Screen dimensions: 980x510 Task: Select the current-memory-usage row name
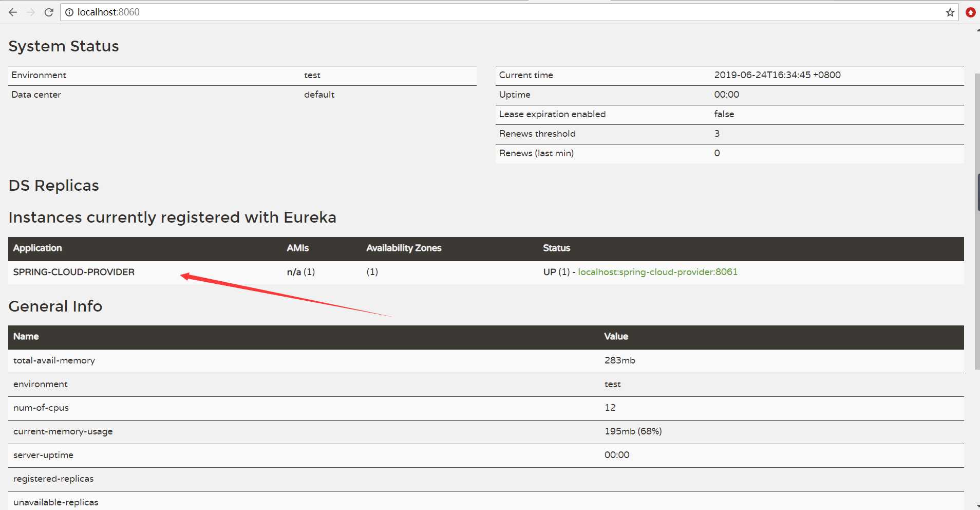(x=63, y=431)
